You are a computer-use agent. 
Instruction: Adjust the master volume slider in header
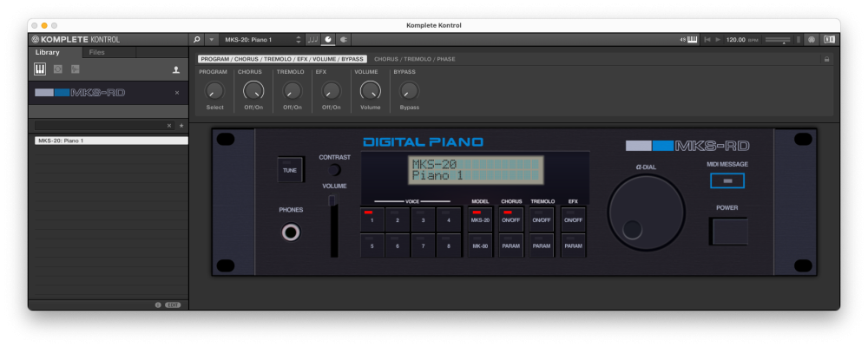tap(777, 40)
